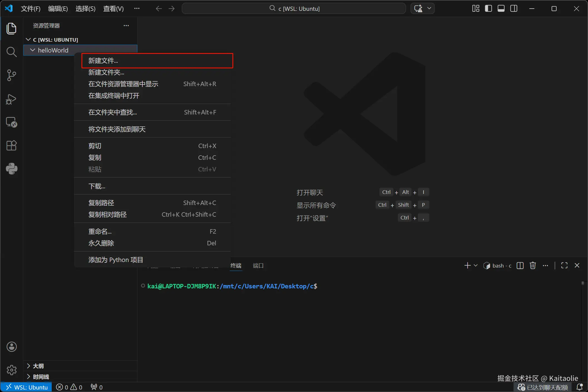This screenshot has height=392, width=588.
Task: Toggle the bottom panel visibility
Action: click(x=501, y=9)
